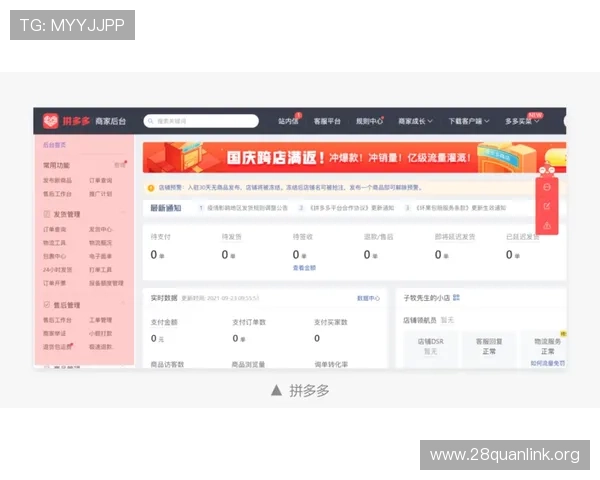Click the 支付金额 label
The width and height of the screenshot is (600, 480).
coord(164,322)
